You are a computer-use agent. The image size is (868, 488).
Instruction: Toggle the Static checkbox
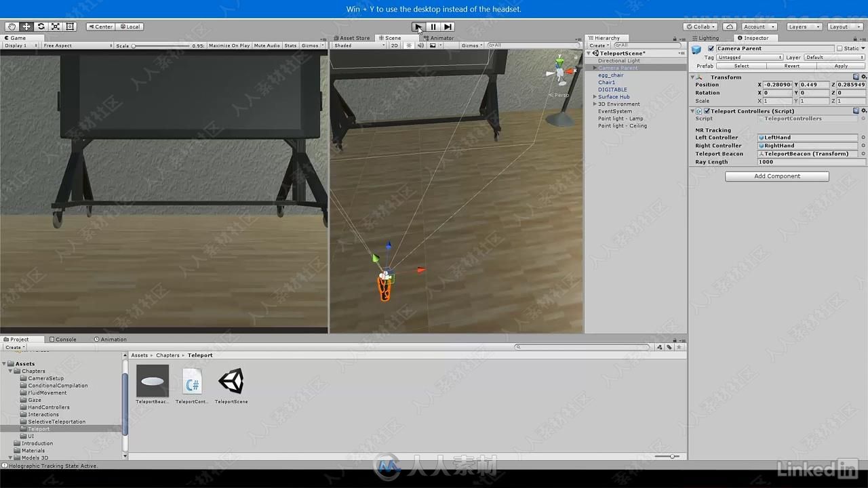(840, 48)
